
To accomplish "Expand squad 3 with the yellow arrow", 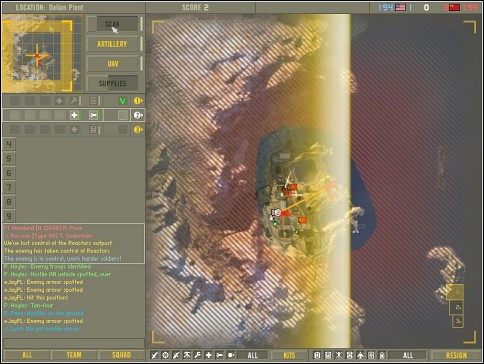I will 138,130.
